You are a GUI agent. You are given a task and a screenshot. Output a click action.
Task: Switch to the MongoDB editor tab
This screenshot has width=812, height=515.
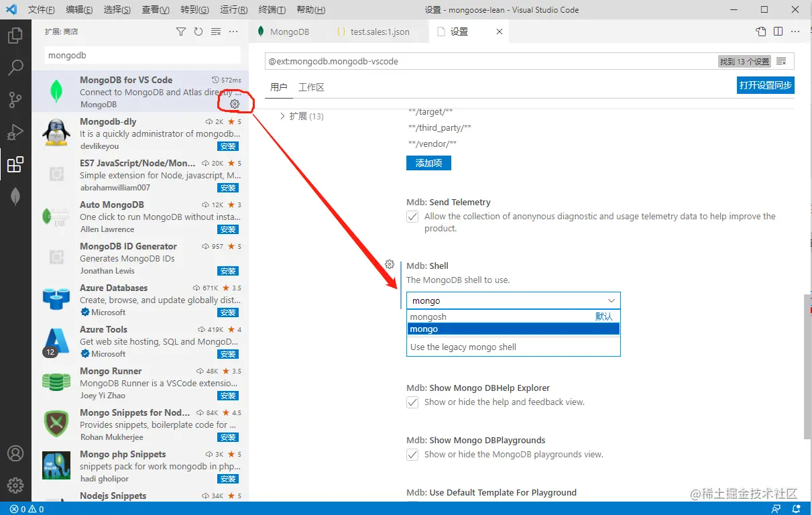[x=288, y=32]
